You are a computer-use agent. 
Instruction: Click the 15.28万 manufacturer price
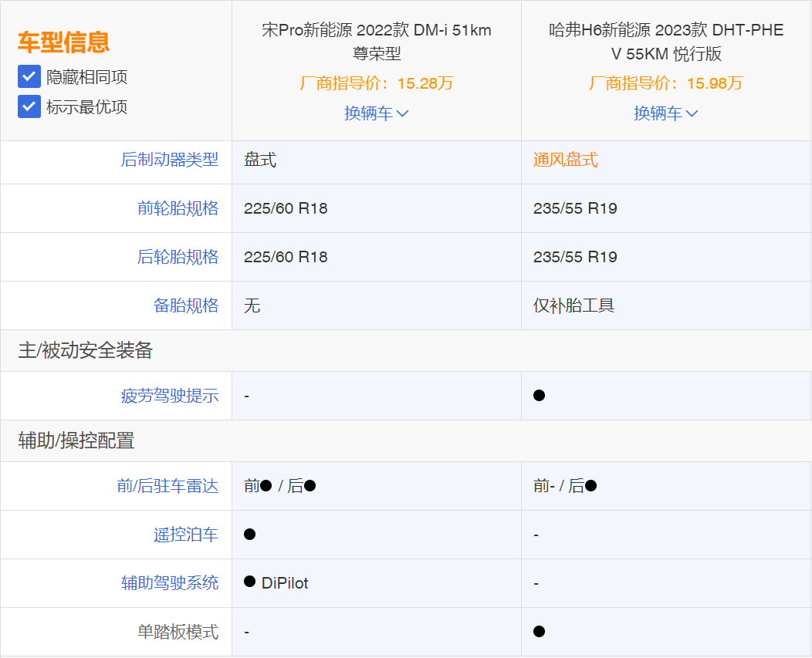[425, 83]
